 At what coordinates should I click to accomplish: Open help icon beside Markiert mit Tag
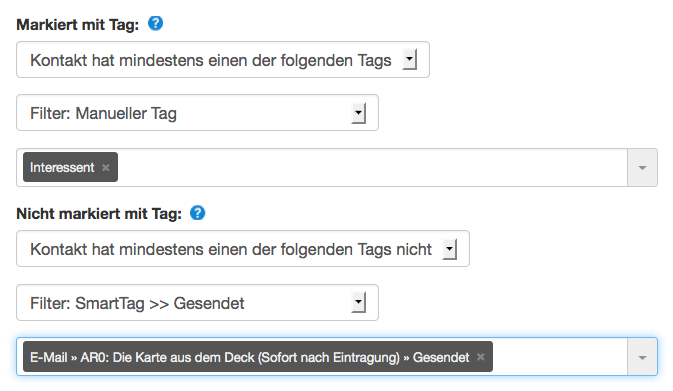pyautogui.click(x=155, y=23)
